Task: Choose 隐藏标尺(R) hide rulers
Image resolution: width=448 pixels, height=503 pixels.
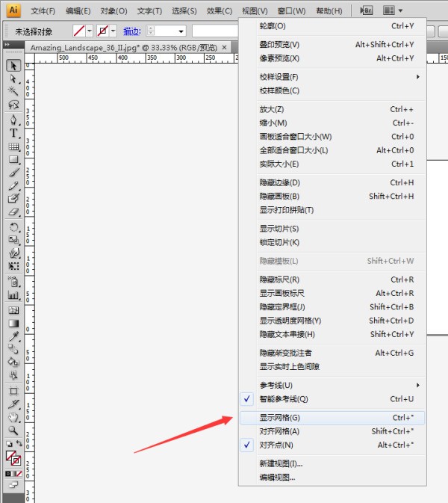Action: (332, 280)
